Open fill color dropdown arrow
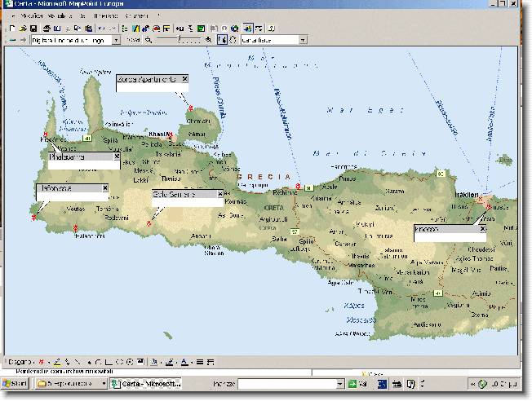The width and height of the screenshot is (532, 401). (161, 363)
